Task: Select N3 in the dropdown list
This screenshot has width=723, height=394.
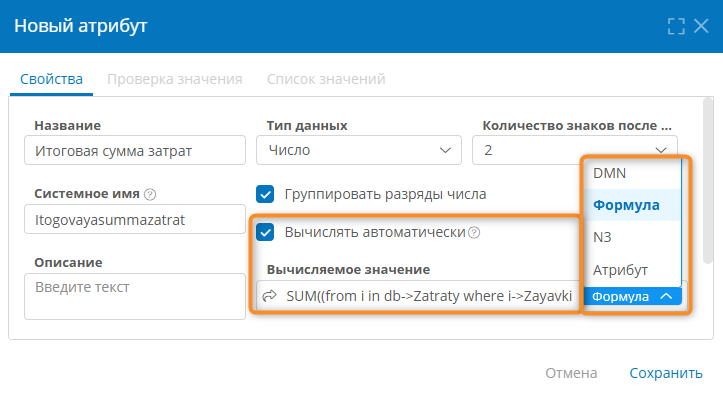Action: coord(632,237)
